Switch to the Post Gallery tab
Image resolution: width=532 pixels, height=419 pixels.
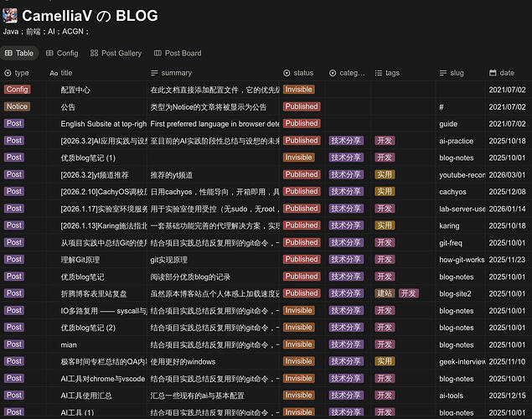[x=116, y=54]
